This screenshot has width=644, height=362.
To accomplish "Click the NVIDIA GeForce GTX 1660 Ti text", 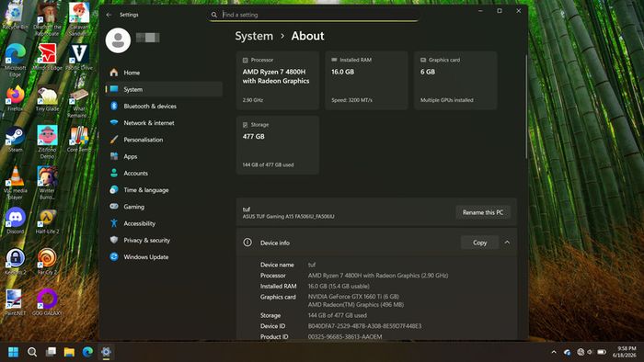I will pos(353,297).
